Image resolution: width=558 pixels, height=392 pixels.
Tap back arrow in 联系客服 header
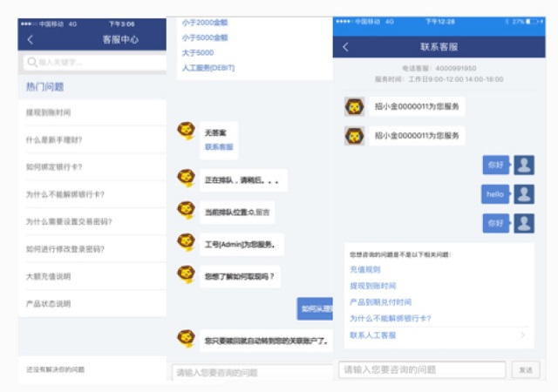[345, 47]
